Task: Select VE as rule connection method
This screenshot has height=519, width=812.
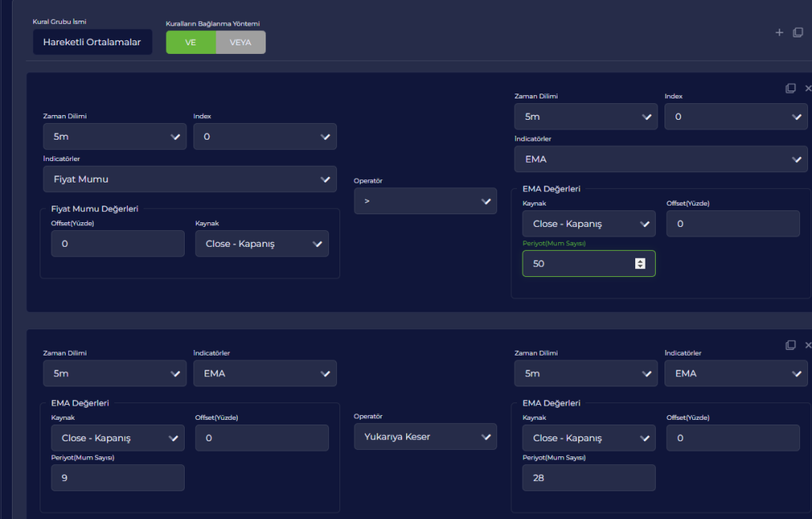Action: coord(190,42)
